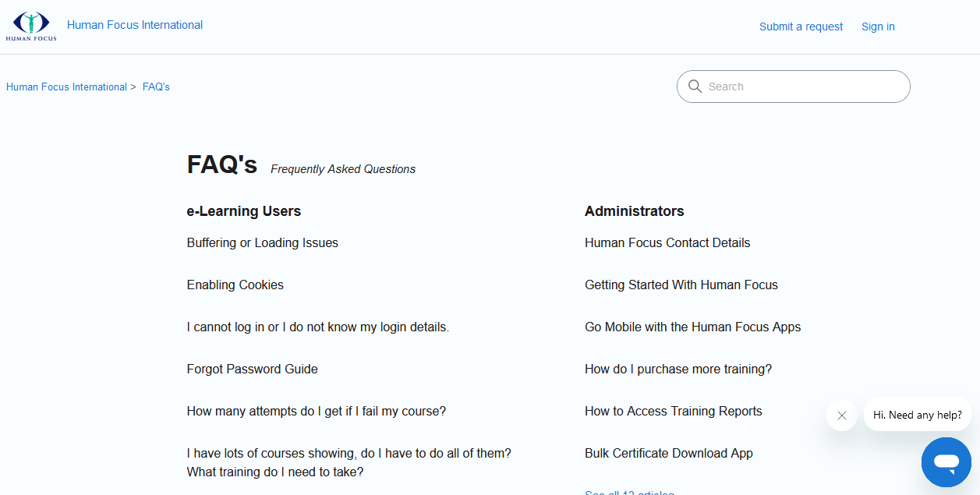This screenshot has width=980, height=495.
Task: Open the Human Focus International header title
Action: tap(135, 25)
